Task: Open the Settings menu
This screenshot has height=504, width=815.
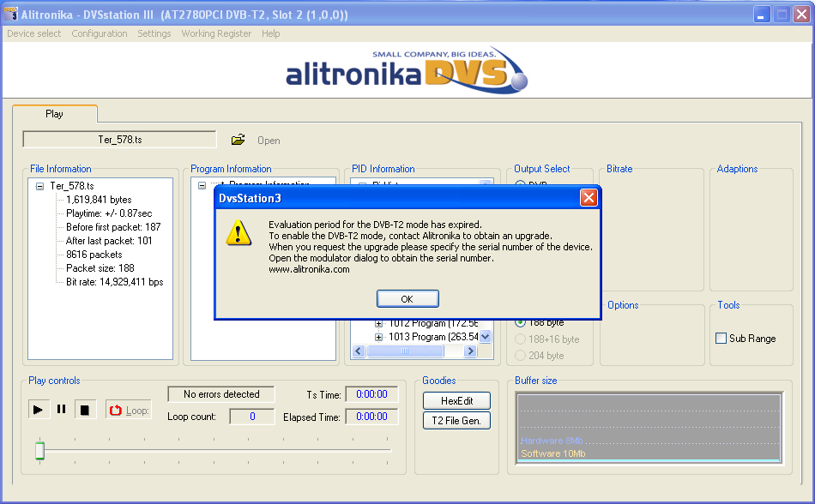Action: (x=154, y=33)
